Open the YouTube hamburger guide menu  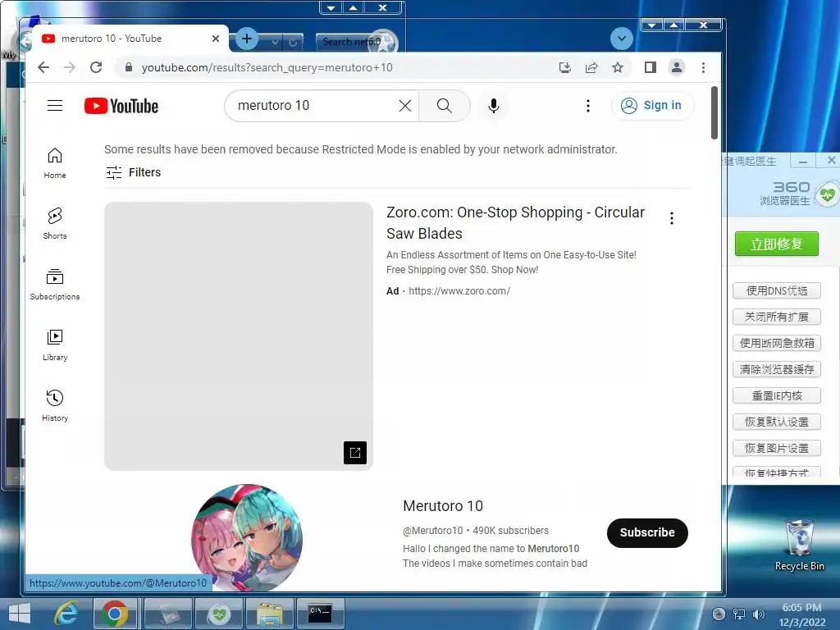tap(55, 106)
